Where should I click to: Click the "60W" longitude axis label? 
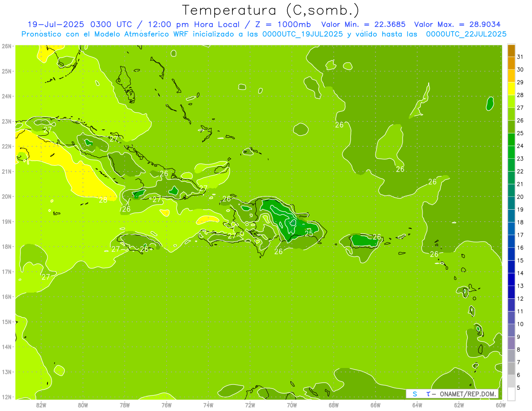coord(501,405)
